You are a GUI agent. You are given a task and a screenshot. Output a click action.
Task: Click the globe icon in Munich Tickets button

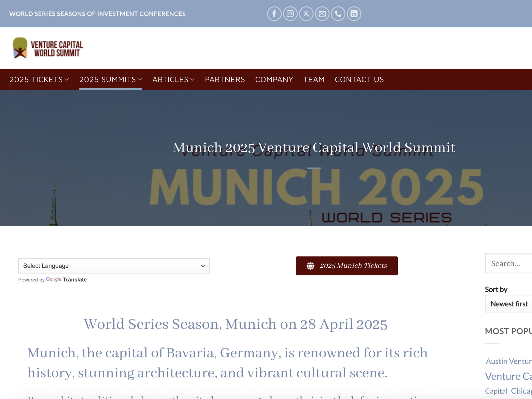click(x=310, y=266)
